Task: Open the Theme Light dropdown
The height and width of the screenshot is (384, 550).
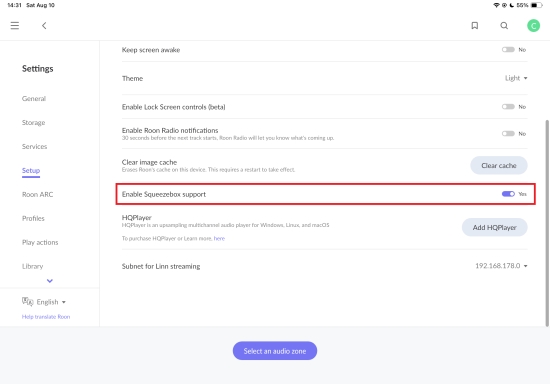Action: tap(516, 78)
